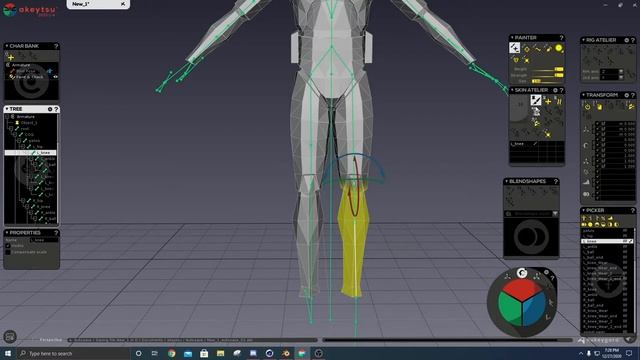Image resolution: width=640 pixels, height=360 pixels.
Task: Click the green face of view wheel
Action: click(509, 308)
